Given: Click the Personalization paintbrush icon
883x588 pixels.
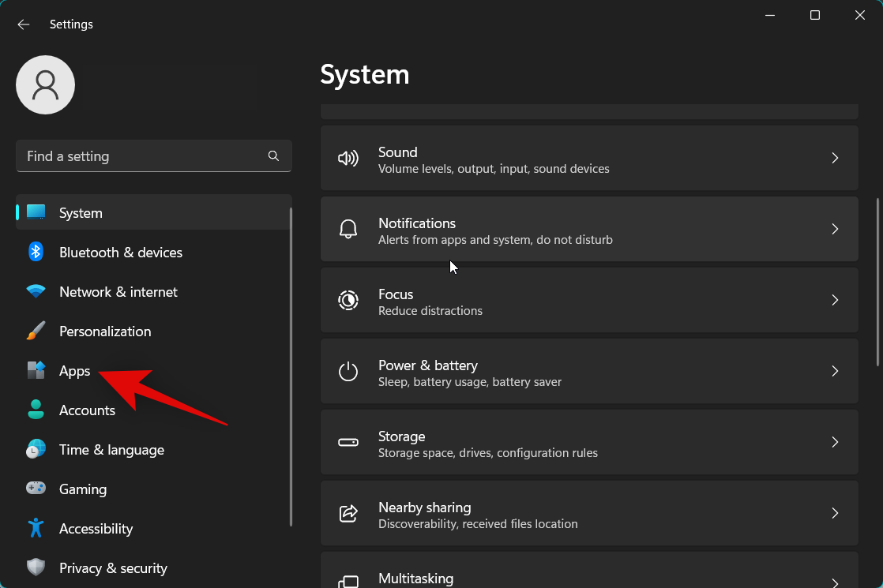Looking at the screenshot, I should pyautogui.click(x=36, y=331).
